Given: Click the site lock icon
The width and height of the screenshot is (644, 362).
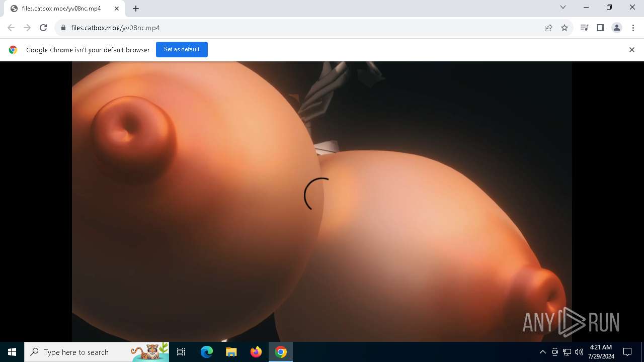Looking at the screenshot, I should (x=63, y=28).
